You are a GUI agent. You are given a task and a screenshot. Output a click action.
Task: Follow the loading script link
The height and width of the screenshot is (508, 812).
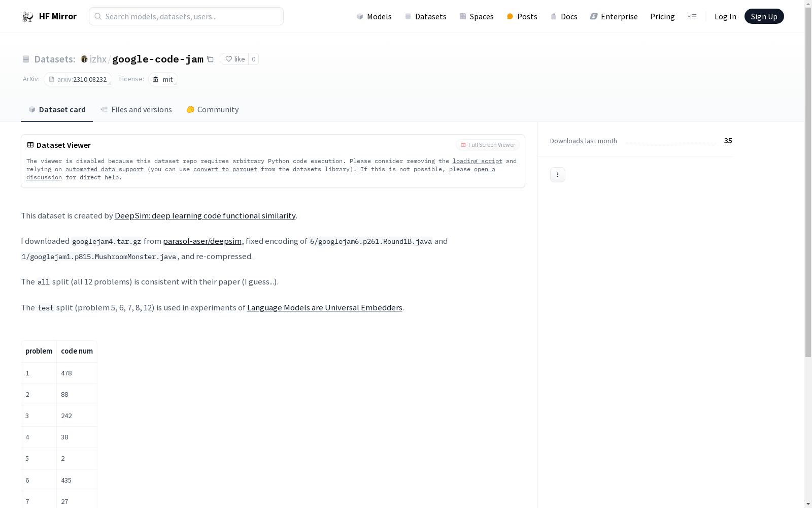[477, 161]
